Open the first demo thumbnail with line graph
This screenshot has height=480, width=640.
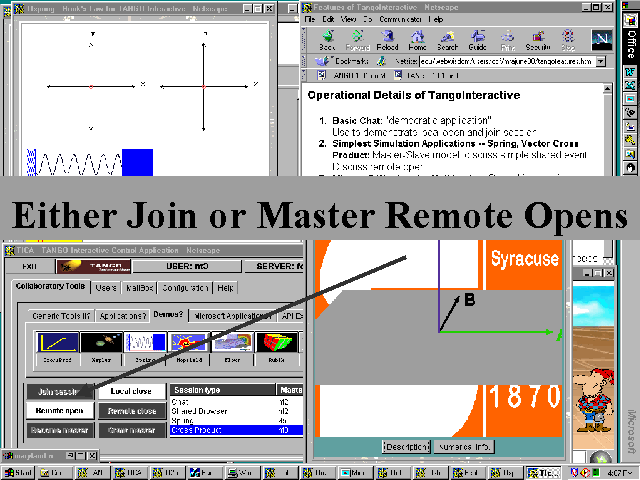58,342
